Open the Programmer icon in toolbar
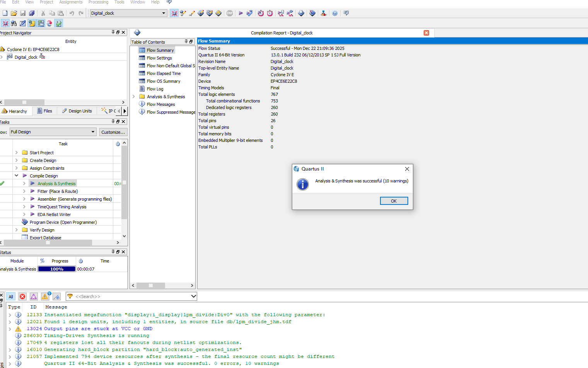588x368 pixels. point(312,13)
